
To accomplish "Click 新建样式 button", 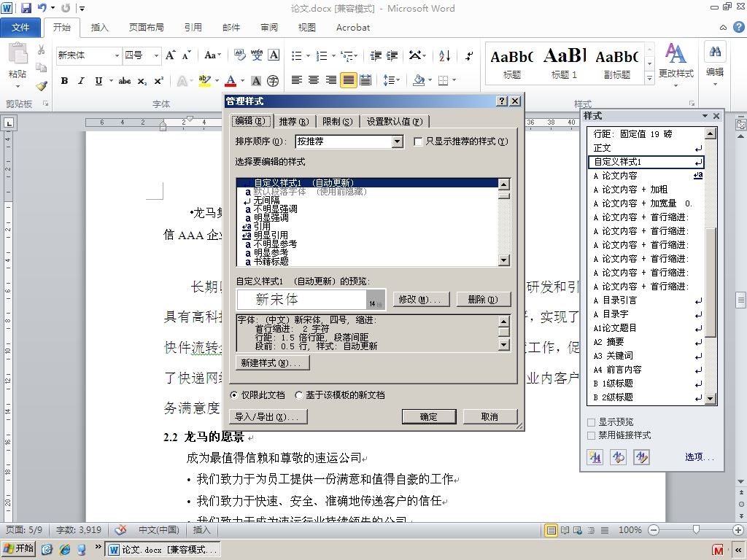I will pos(272,363).
